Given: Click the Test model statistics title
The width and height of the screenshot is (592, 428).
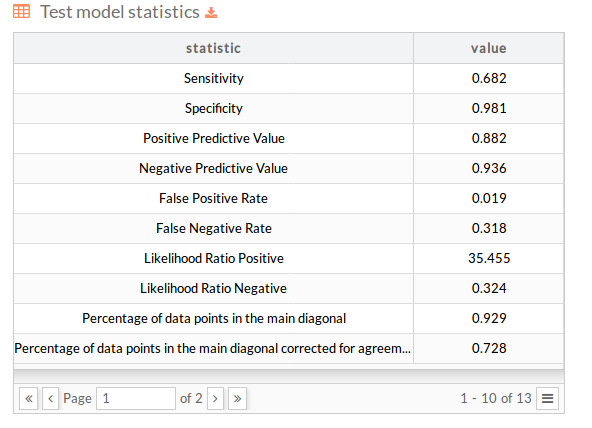Looking at the screenshot, I should (120, 12).
